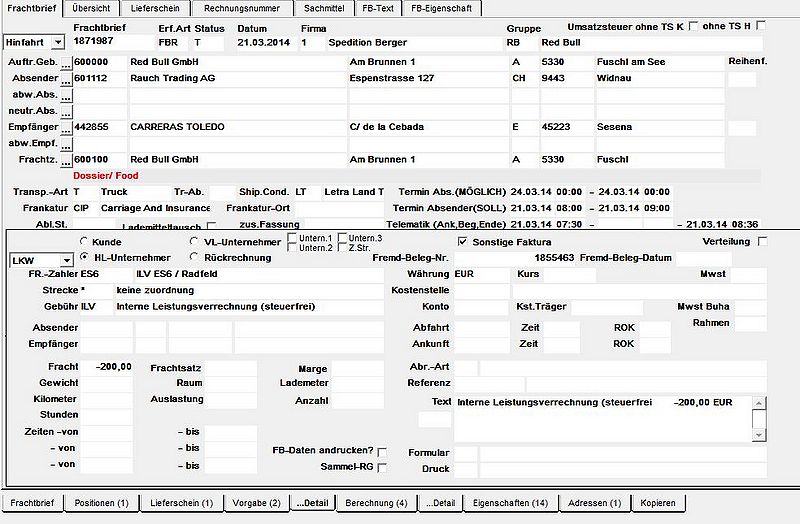This screenshot has width=800, height=524.
Task: Click the Fracht amount field -200,00
Action: [x=107, y=367]
